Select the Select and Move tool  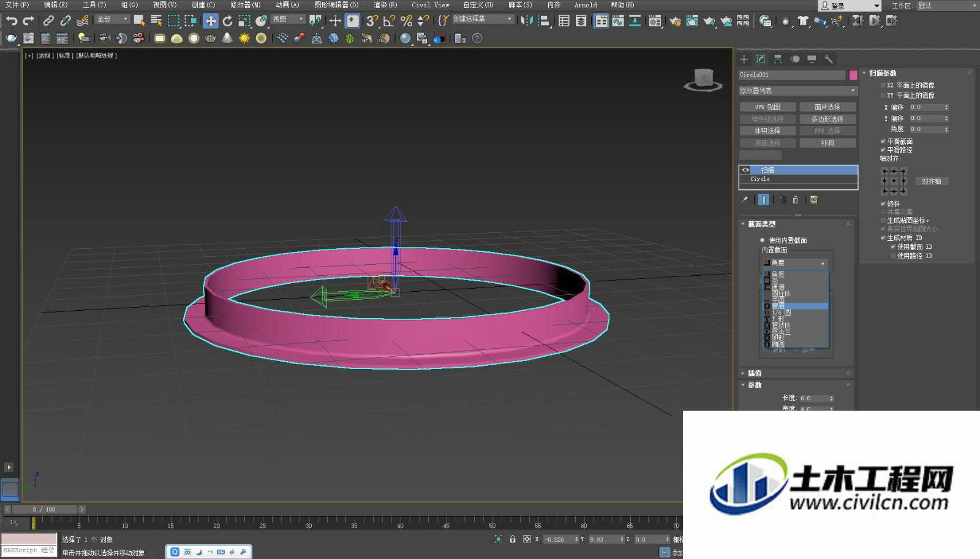tap(211, 21)
